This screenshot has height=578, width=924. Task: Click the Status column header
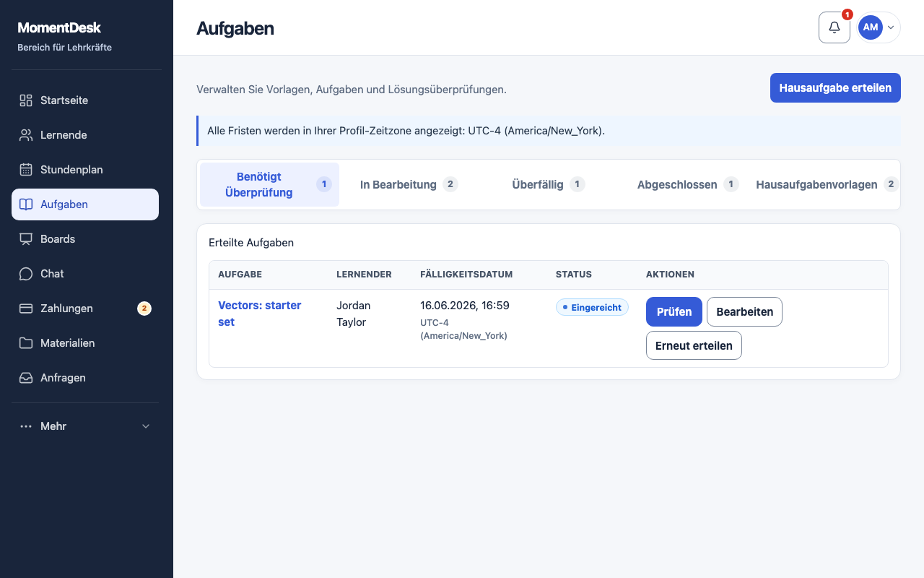(x=574, y=275)
